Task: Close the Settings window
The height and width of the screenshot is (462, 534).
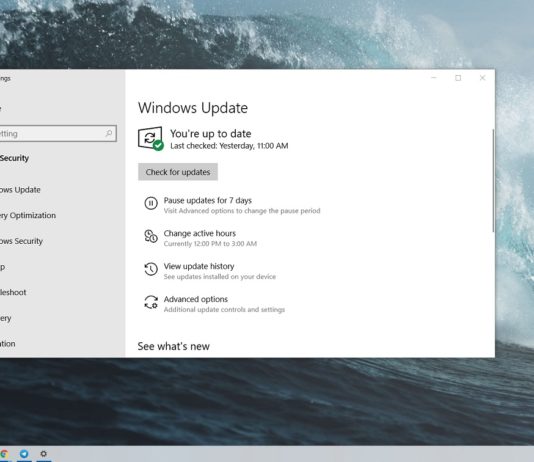Action: [482, 78]
